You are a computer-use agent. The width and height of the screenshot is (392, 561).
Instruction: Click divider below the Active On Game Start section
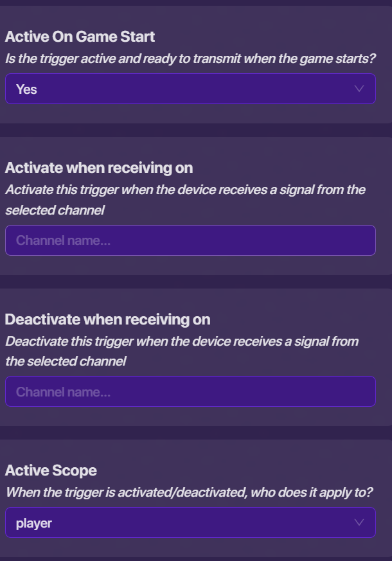[196, 130]
